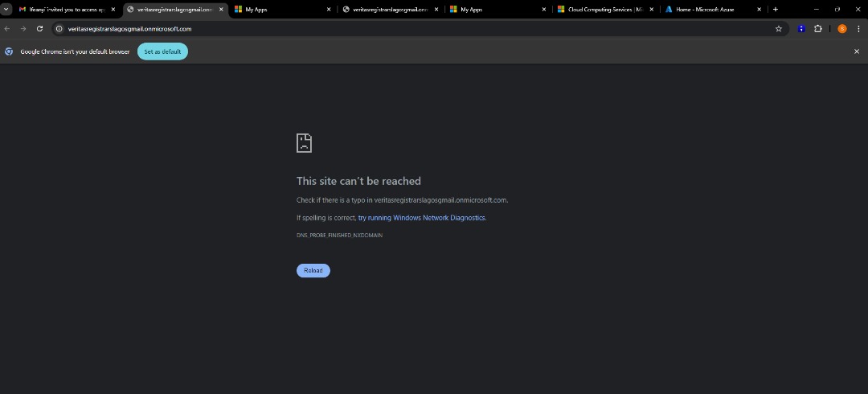Image resolution: width=868 pixels, height=394 pixels.
Task: Dismiss the default browser notification bar
Action: [856, 51]
